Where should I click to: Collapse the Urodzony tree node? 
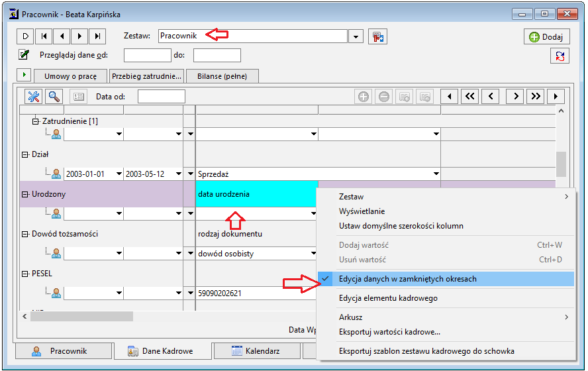coord(24,194)
